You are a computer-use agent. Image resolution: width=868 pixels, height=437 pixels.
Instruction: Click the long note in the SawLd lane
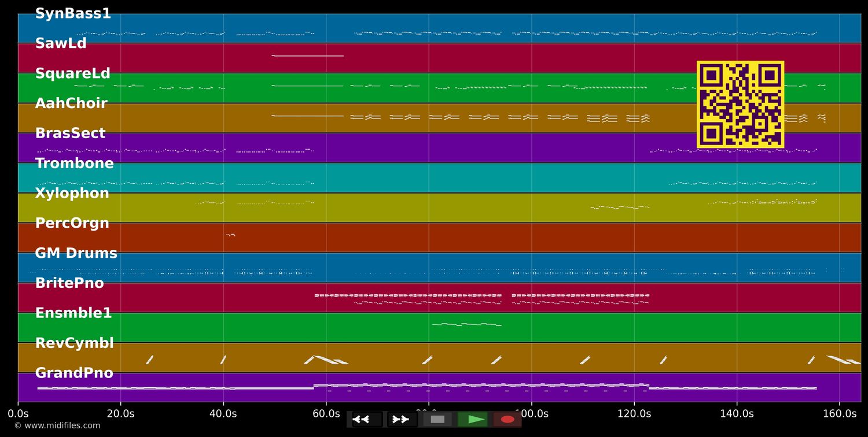(307, 55)
